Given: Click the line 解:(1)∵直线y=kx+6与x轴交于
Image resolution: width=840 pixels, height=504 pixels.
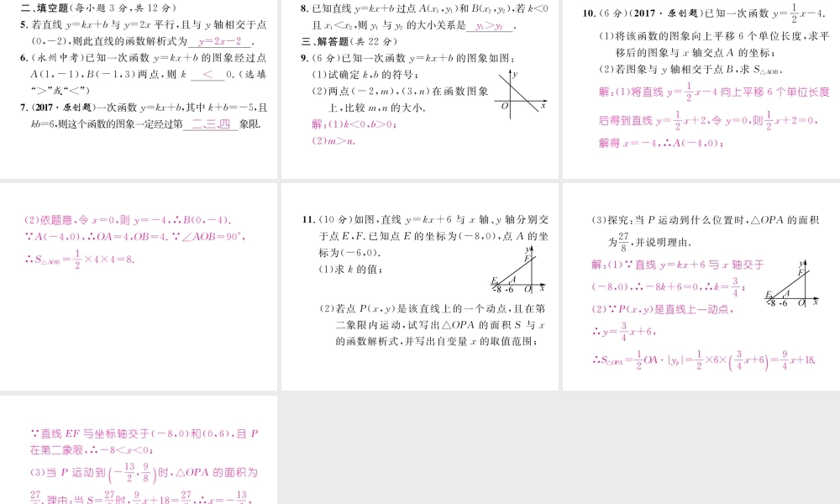Looking at the screenshot, I should [x=678, y=265].
